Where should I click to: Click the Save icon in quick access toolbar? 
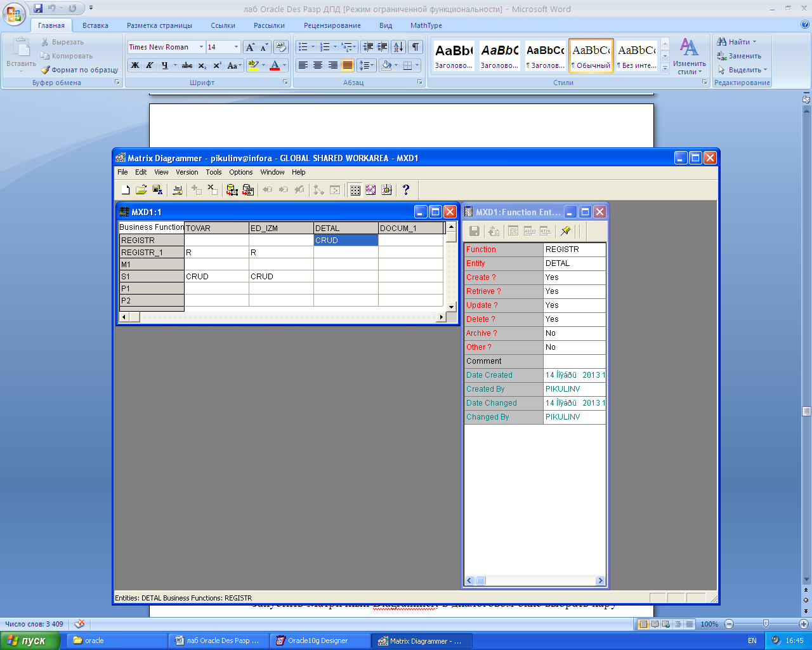(x=38, y=8)
